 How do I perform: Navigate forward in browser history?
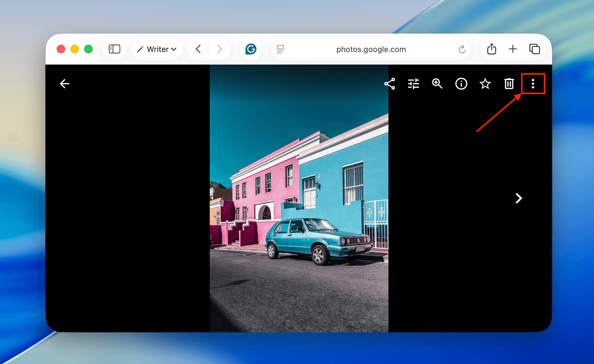pos(220,49)
